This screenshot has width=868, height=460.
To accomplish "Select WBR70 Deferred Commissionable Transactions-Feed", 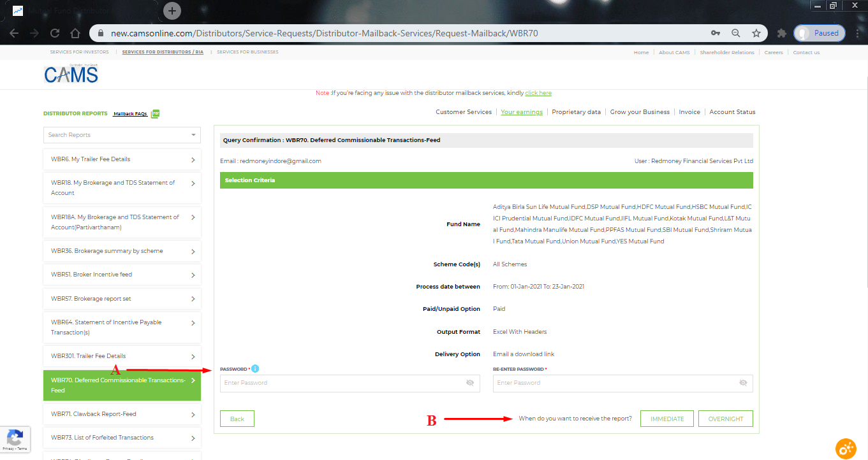I will point(122,385).
